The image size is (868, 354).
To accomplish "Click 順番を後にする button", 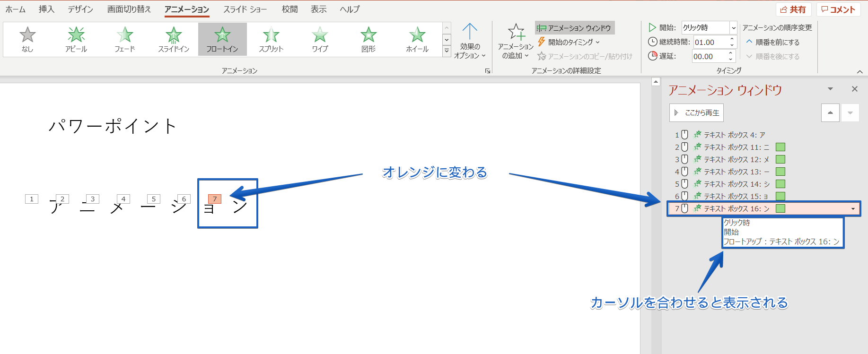I will pyautogui.click(x=773, y=56).
